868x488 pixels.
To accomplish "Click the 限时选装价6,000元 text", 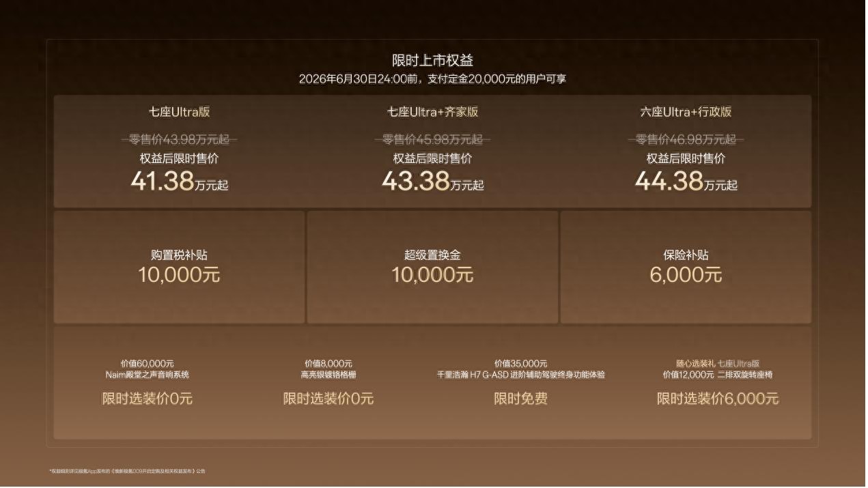I will 717,399.
